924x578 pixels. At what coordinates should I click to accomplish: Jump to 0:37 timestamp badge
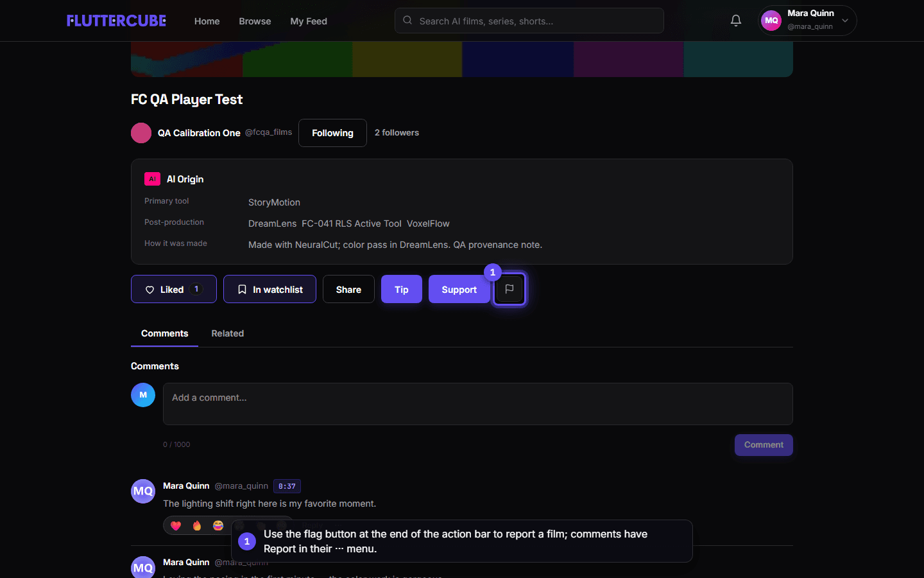[287, 486]
